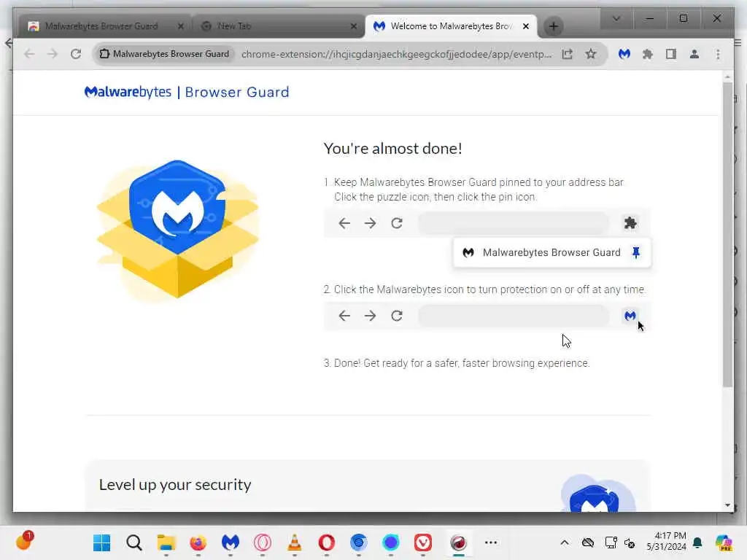
Task: Open Malwarebytes app from the taskbar
Action: click(230, 542)
